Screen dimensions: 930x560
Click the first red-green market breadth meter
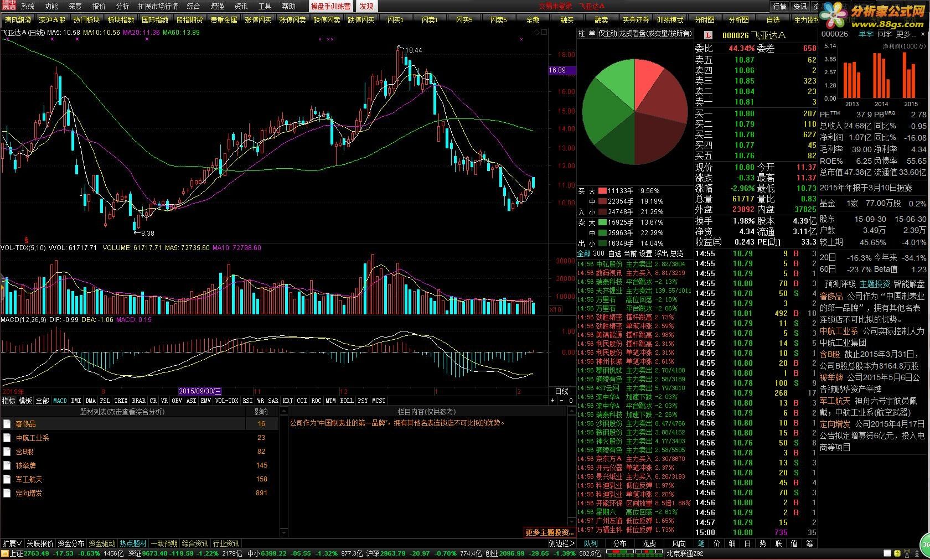tap(619, 553)
